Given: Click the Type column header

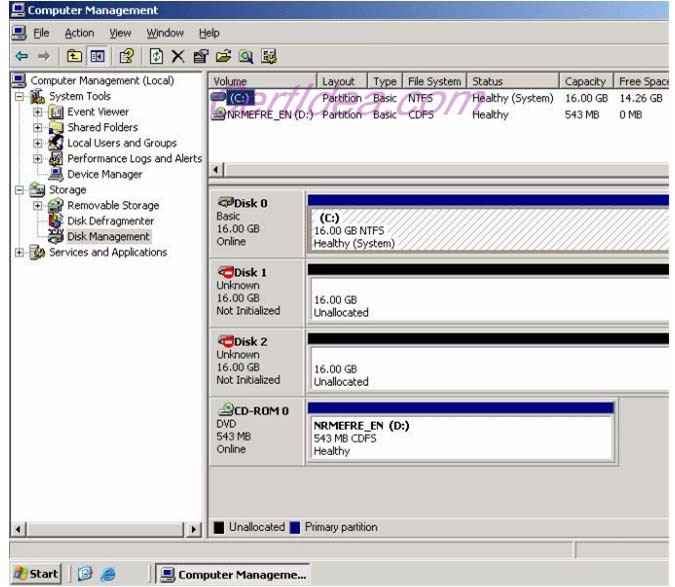Looking at the screenshot, I should (385, 81).
